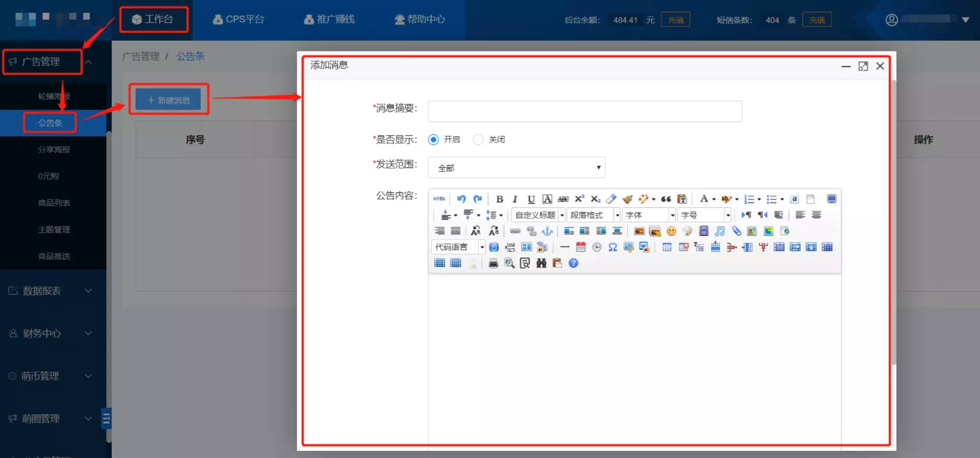980x458 pixels.
Task: Open font color picker arrow next to A
Action: click(x=714, y=199)
